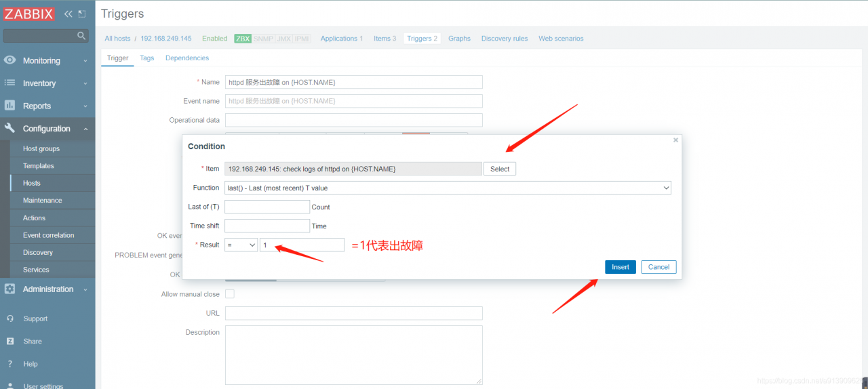The width and height of the screenshot is (868, 389).
Task: Click the Enabled status link
Action: [215, 39]
